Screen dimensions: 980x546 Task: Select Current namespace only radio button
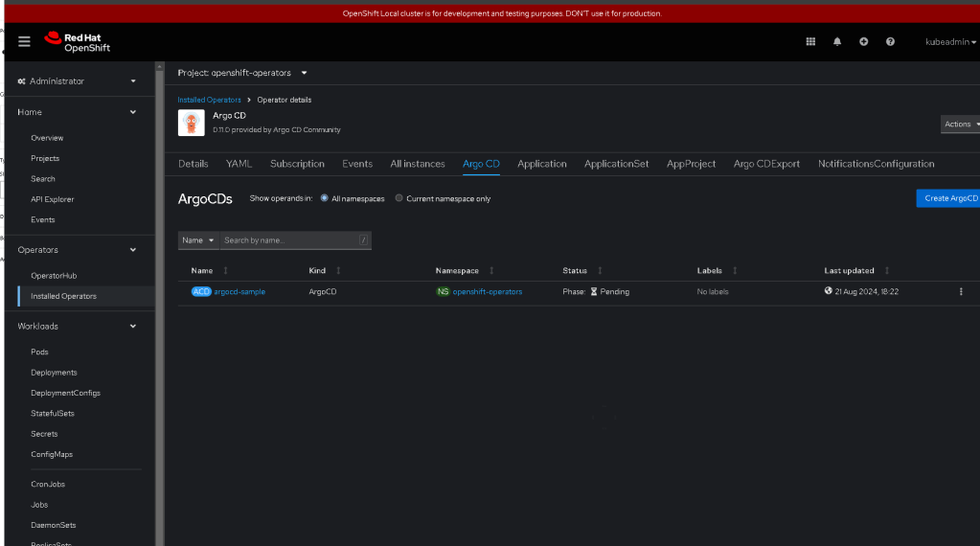[x=399, y=198]
